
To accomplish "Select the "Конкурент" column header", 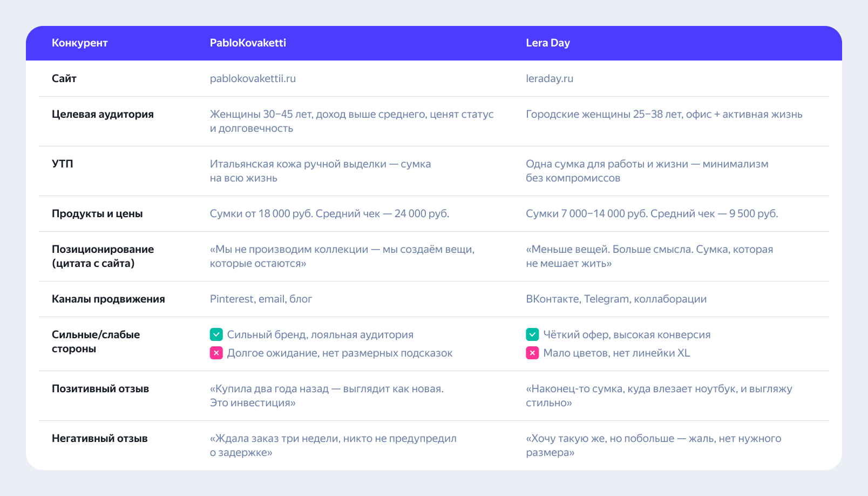I will point(79,43).
